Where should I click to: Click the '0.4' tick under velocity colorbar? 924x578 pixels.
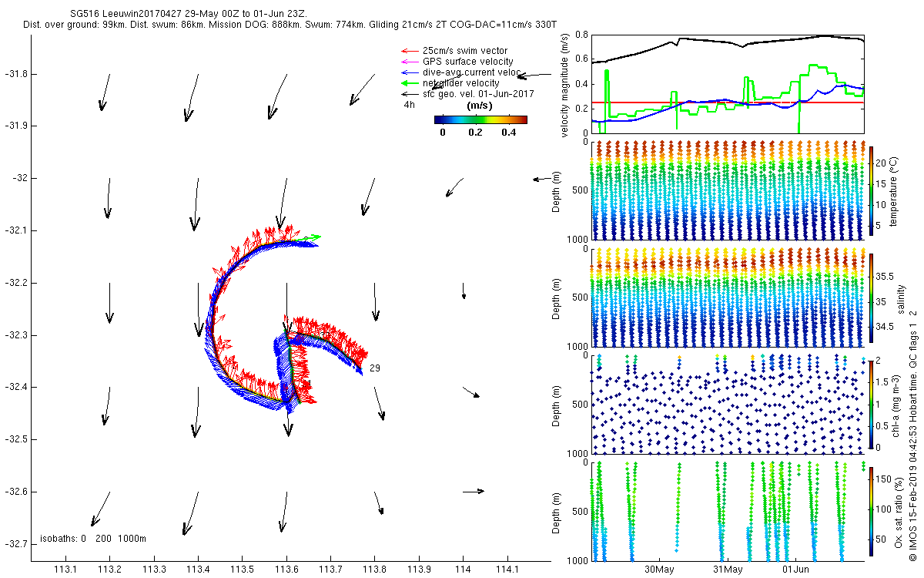coord(507,132)
